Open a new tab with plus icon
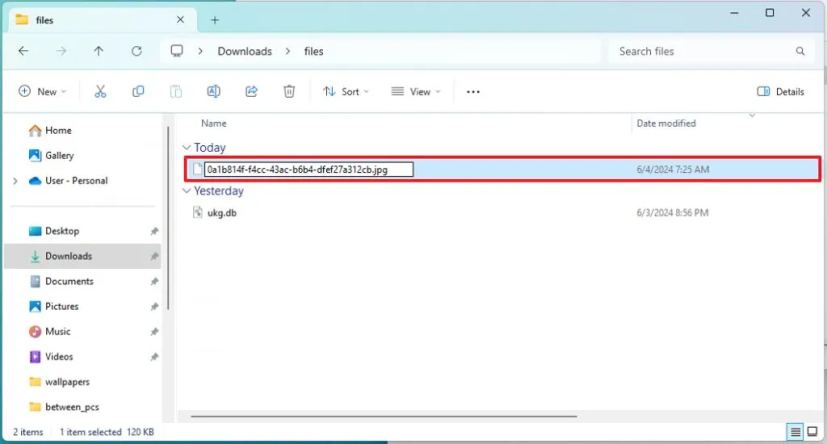This screenshot has width=827, height=444. pyautogui.click(x=215, y=20)
